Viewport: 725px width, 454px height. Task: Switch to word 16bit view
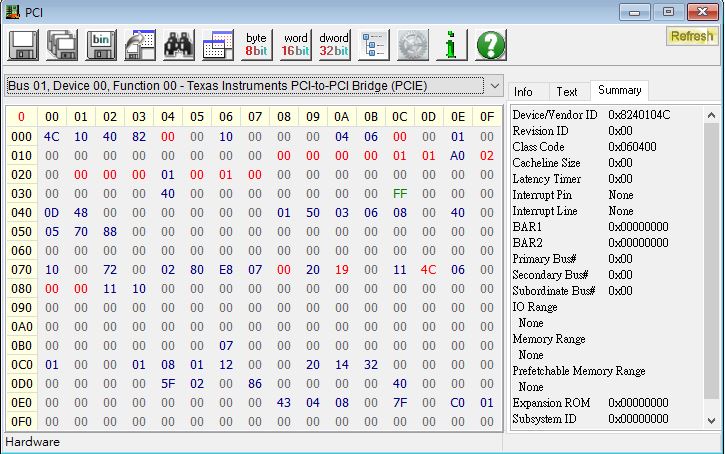295,45
